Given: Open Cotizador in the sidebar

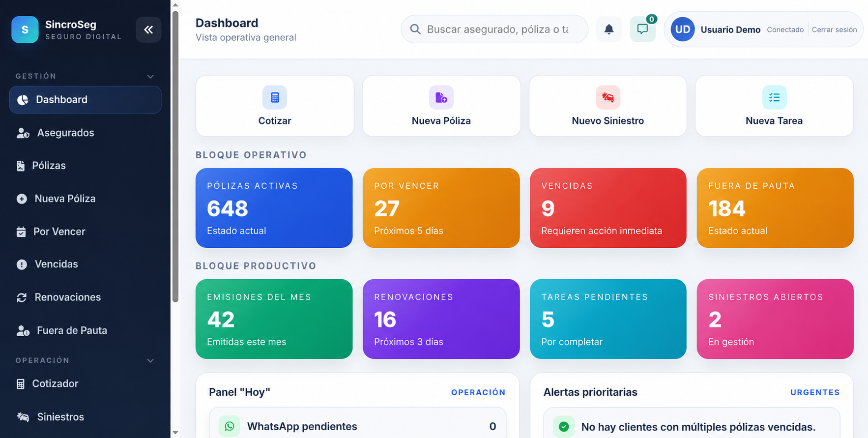Looking at the screenshot, I should (x=85, y=383).
